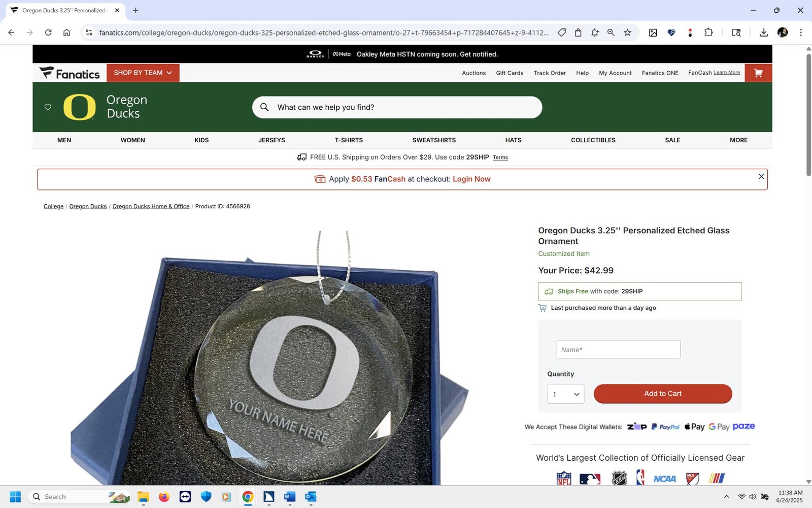Open Track Order link
The image size is (812, 508).
[x=550, y=73]
